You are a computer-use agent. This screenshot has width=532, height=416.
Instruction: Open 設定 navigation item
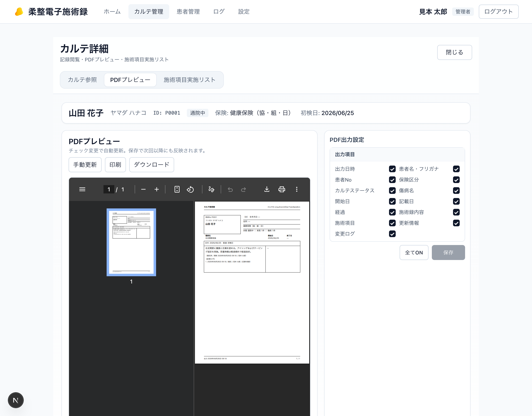pyautogui.click(x=244, y=11)
